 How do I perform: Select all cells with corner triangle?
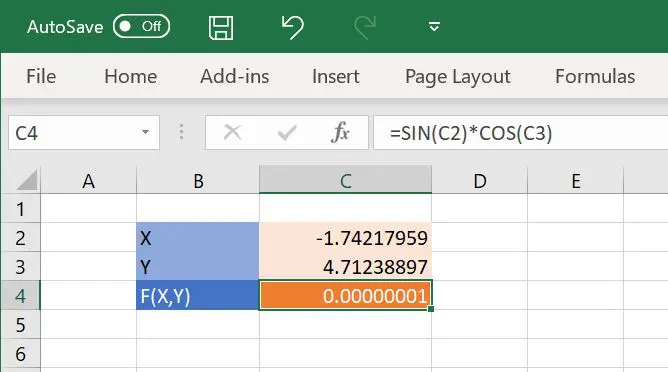[x=26, y=180]
